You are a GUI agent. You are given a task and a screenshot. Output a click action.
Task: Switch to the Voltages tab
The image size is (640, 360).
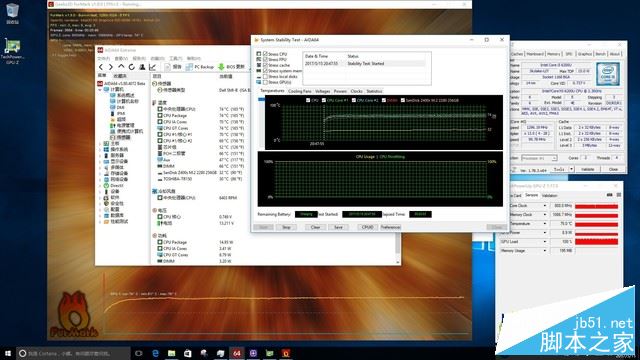[x=322, y=91]
